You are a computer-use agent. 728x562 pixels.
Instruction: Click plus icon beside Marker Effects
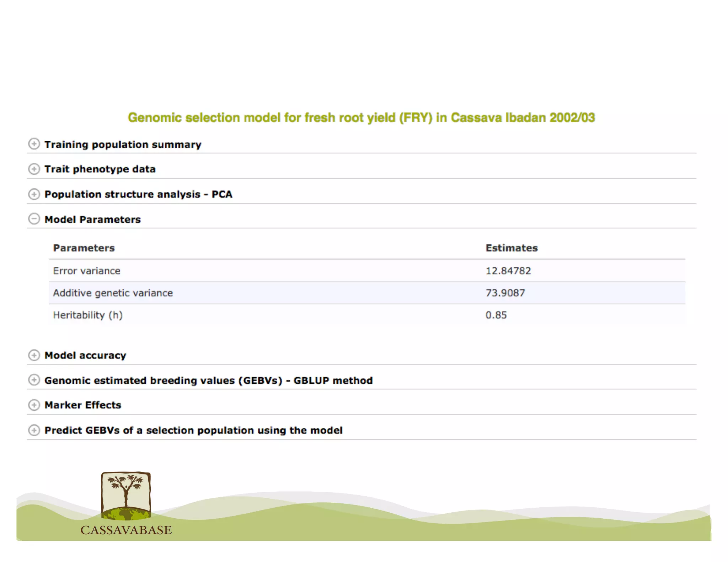coord(34,405)
